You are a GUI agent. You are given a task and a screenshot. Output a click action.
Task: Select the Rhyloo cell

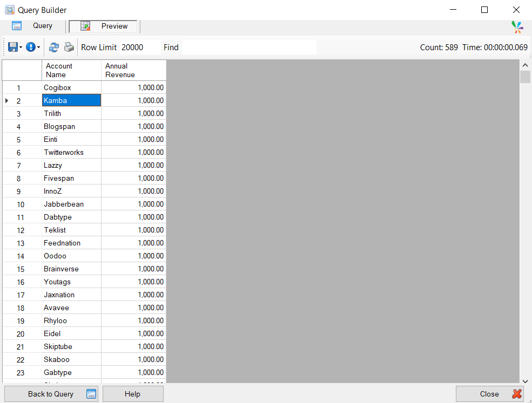click(72, 320)
